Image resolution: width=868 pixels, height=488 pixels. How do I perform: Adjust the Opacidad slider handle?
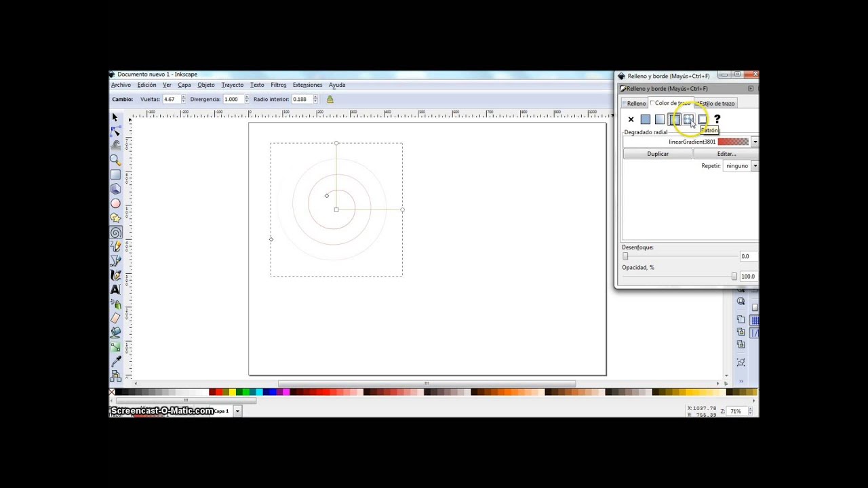point(734,276)
